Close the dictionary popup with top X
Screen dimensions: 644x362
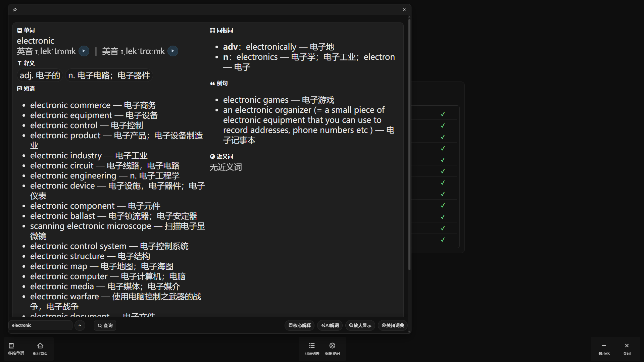click(404, 10)
